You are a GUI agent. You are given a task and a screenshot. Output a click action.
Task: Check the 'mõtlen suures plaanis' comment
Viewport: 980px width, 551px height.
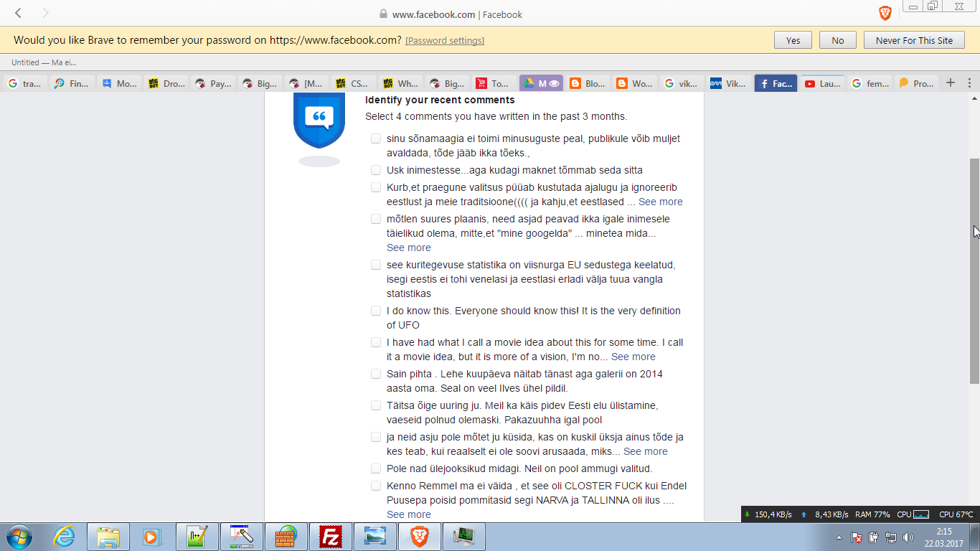[376, 219]
